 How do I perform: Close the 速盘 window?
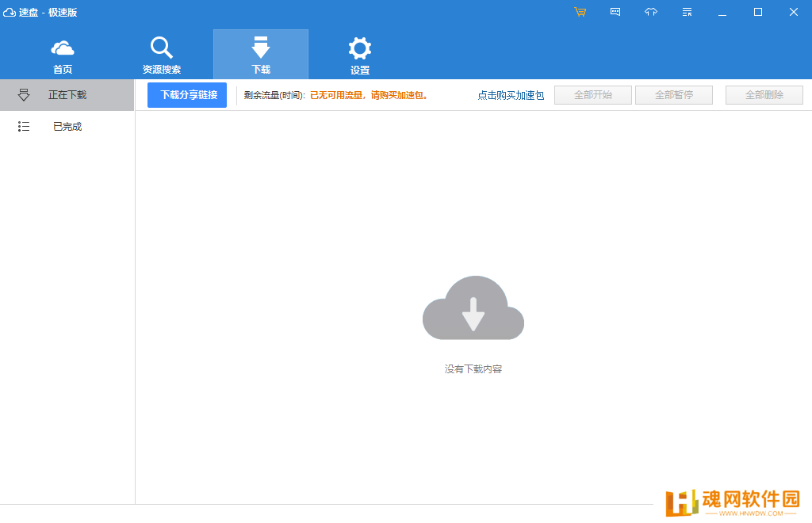pos(793,12)
